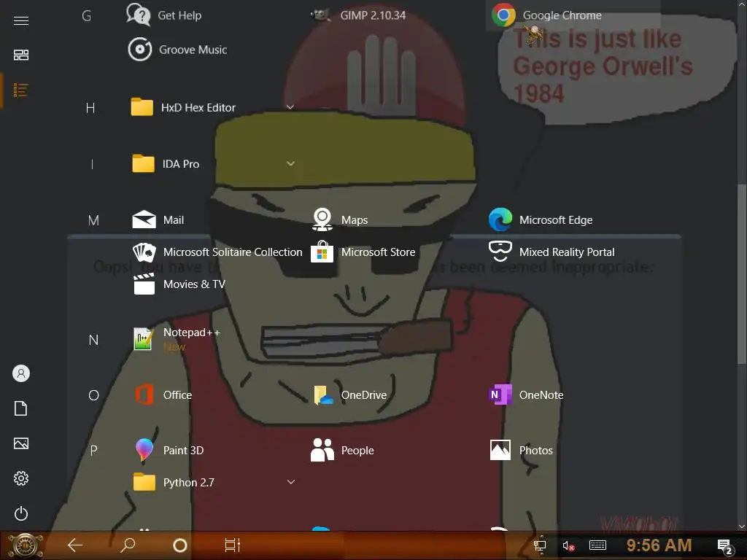Open the Power options button
This screenshot has height=560, width=747.
click(x=21, y=513)
